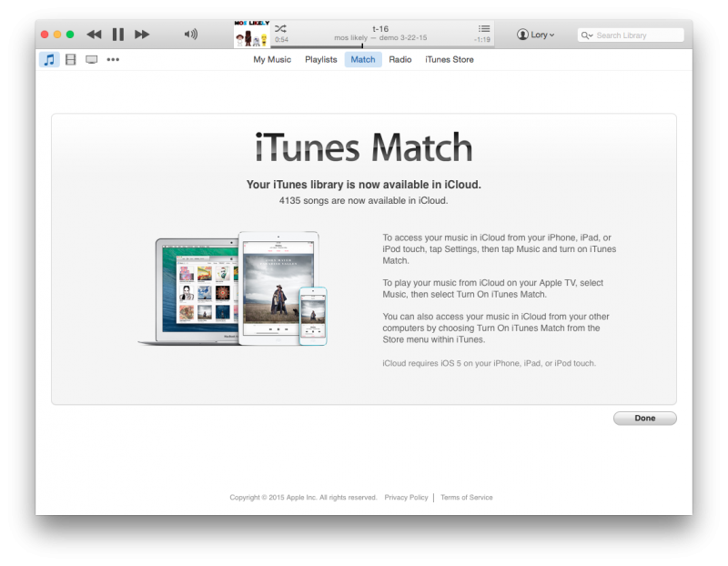Close the iTunes window with red button
This screenshot has width=728, height=566.
45,35
